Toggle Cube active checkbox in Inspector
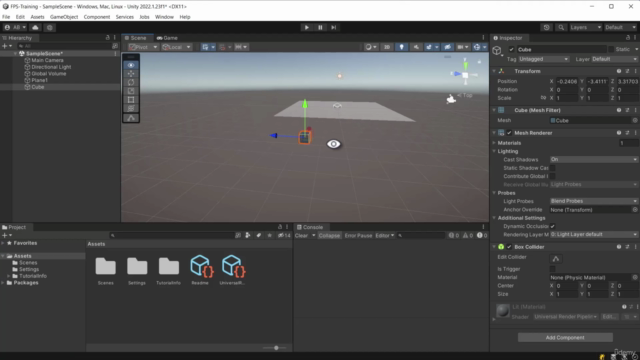640x360 pixels. (x=511, y=49)
